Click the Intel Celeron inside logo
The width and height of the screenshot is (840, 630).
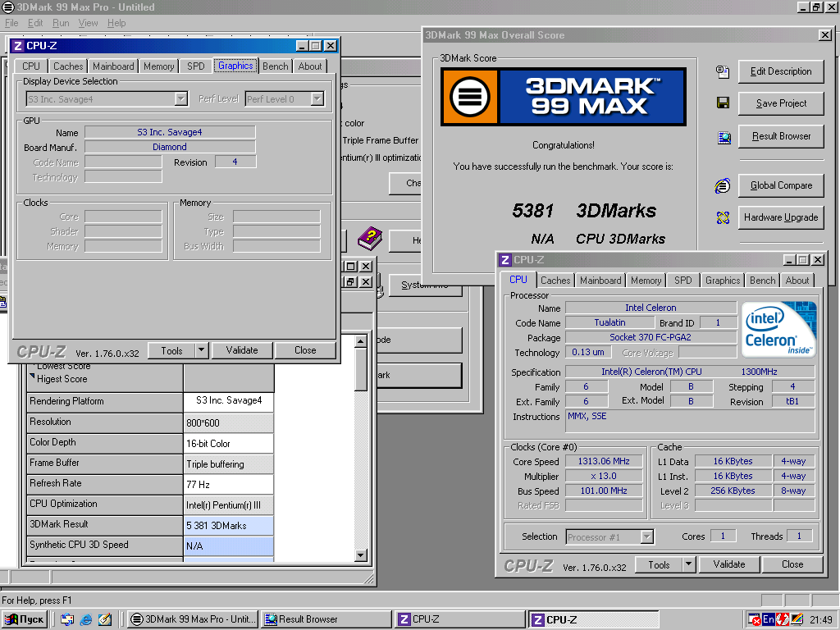click(779, 329)
